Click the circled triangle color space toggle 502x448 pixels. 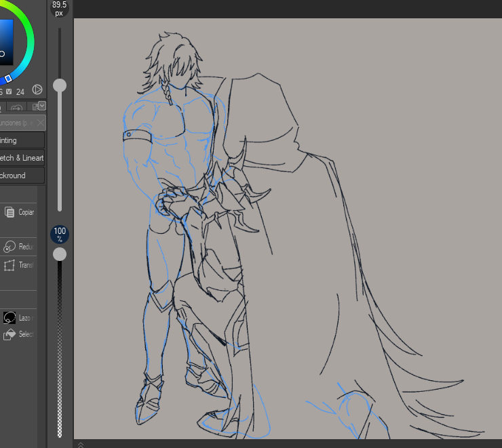click(x=37, y=89)
